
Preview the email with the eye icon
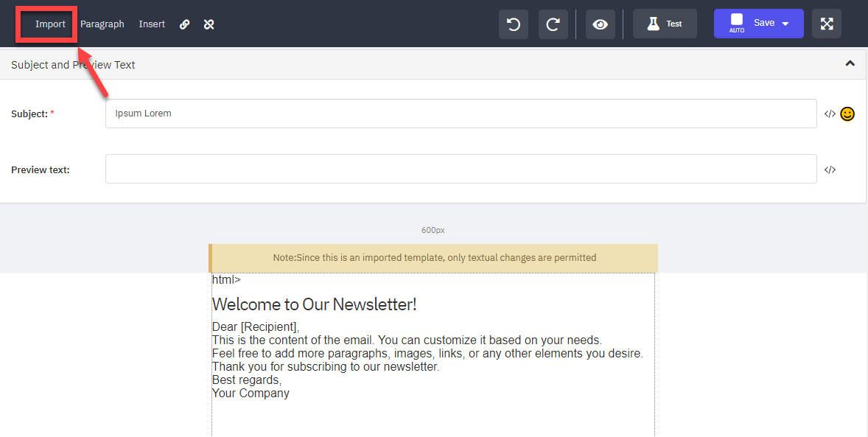600,24
